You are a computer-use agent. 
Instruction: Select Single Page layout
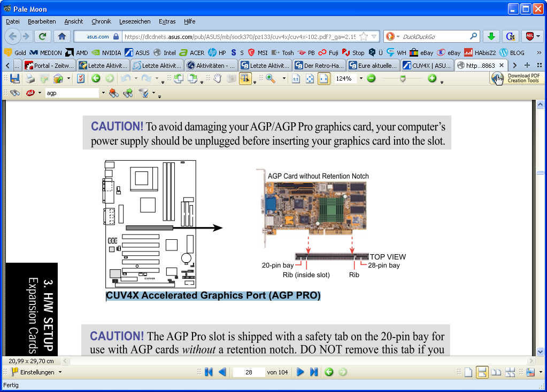click(468, 372)
